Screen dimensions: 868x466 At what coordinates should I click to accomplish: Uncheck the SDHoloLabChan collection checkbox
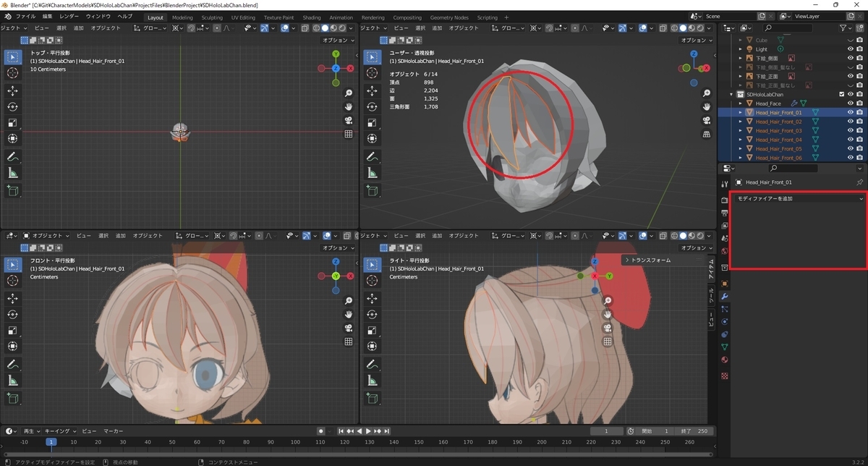pyautogui.click(x=841, y=94)
